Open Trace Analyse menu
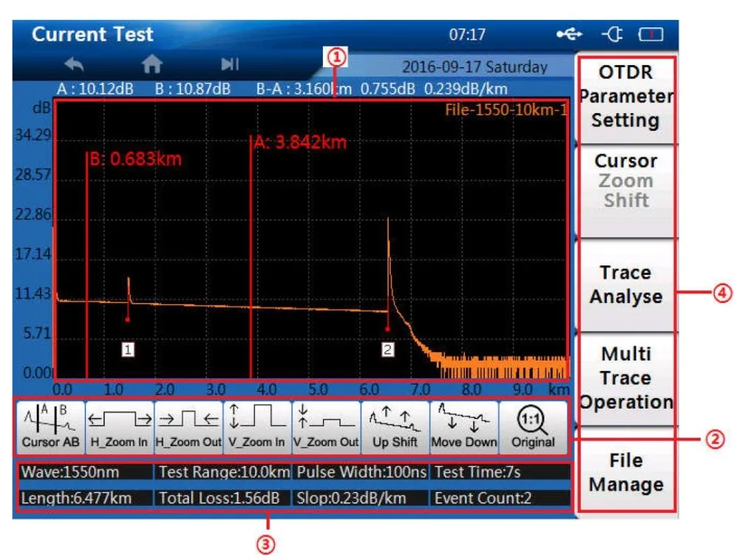Screen dimensions: 739x560 [x=626, y=284]
